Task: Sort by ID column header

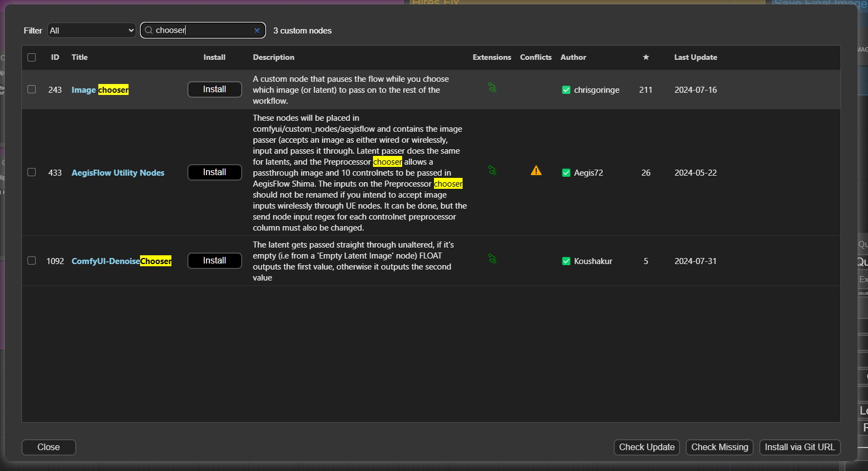Action: [x=55, y=57]
